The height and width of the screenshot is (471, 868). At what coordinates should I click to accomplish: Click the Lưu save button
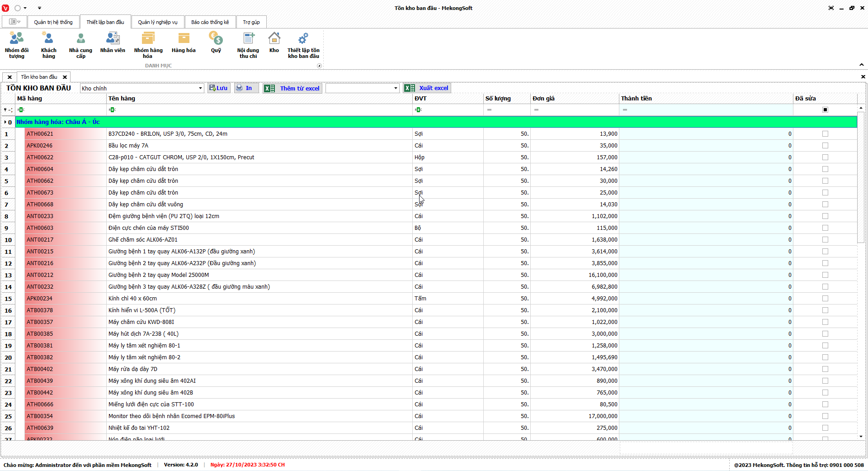(x=219, y=88)
